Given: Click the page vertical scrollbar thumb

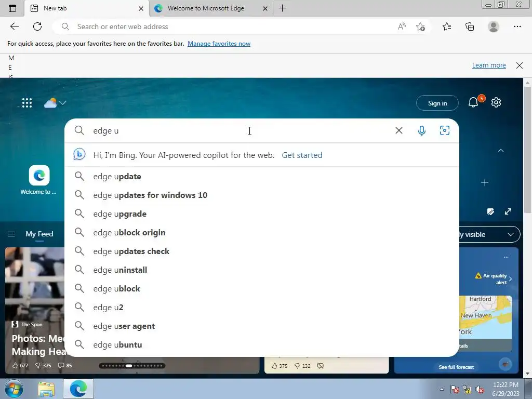Looking at the screenshot, I should [527, 150].
